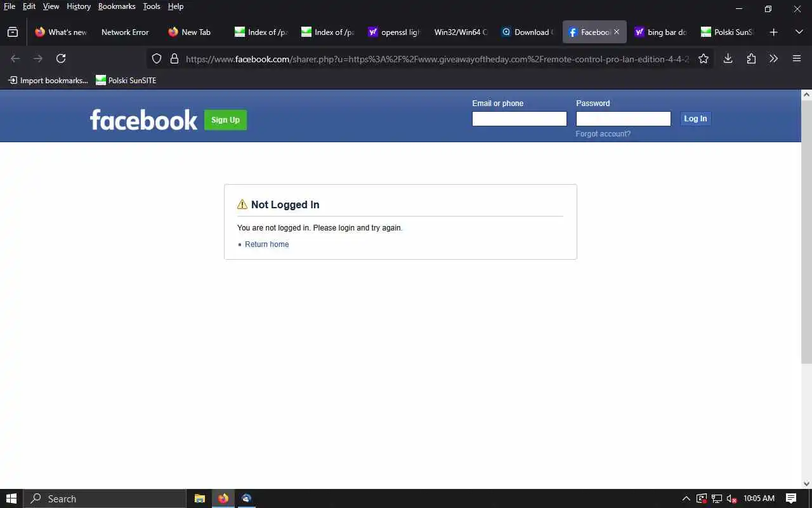Viewport: 812px width, 508px height.
Task: Open the Windows Start menu
Action: [11, 498]
